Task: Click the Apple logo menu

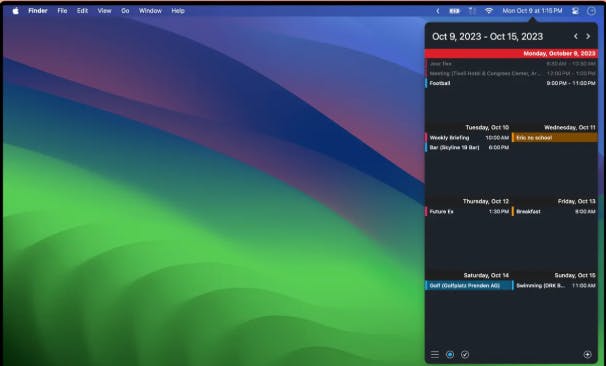Action: coord(15,11)
